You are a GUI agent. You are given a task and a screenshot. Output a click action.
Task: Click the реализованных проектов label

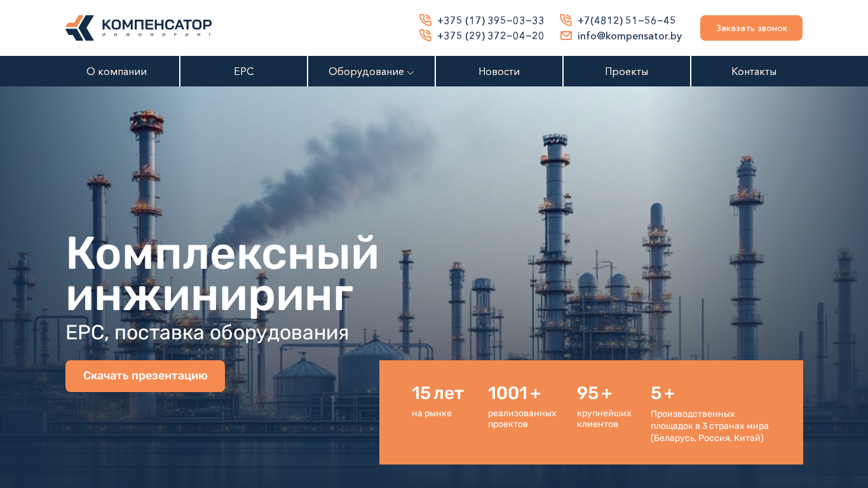(522, 419)
